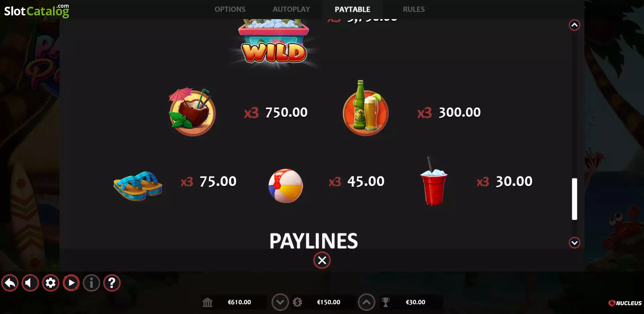644x314 pixels.
Task: Click the white paytable scrollbar thumb
Action: [x=575, y=199]
